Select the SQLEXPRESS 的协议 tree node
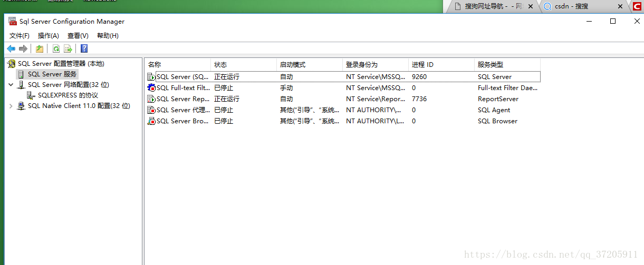 (68, 95)
